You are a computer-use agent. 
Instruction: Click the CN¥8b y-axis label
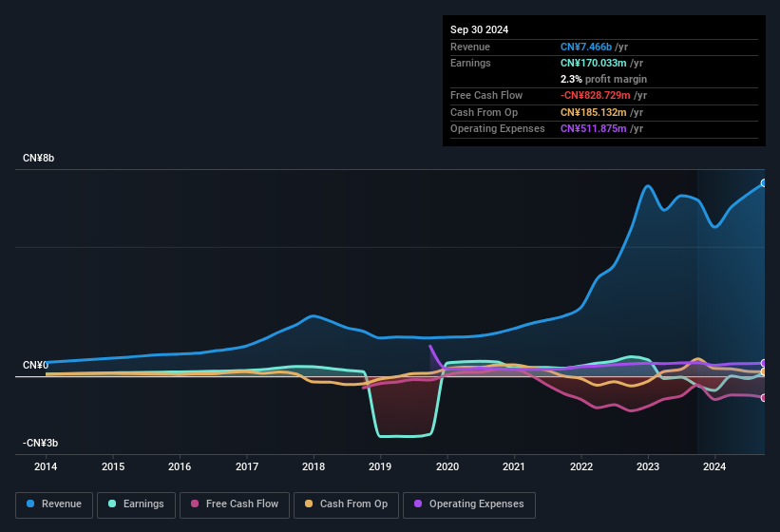coord(39,158)
